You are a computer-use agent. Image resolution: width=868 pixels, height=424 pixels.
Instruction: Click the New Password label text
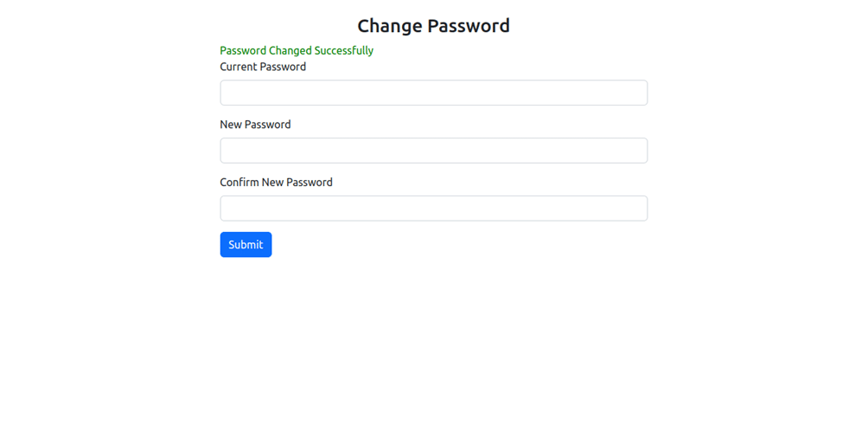pyautogui.click(x=255, y=125)
